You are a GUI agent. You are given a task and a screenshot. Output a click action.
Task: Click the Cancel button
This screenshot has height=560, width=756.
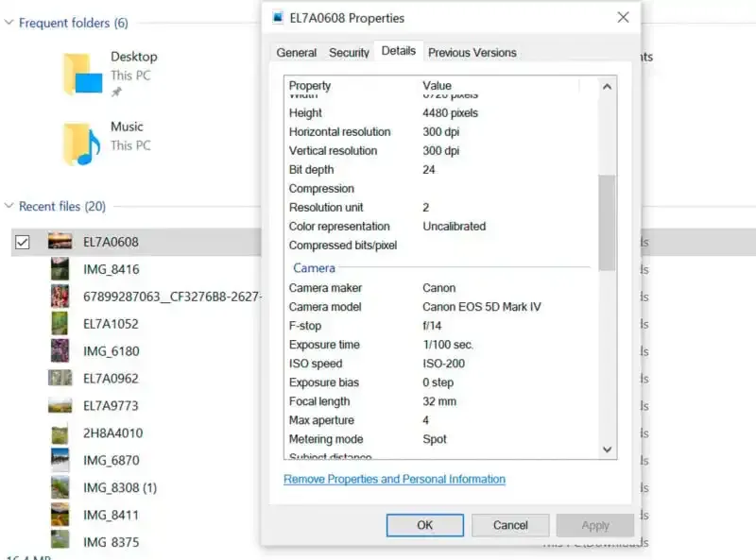pos(510,525)
